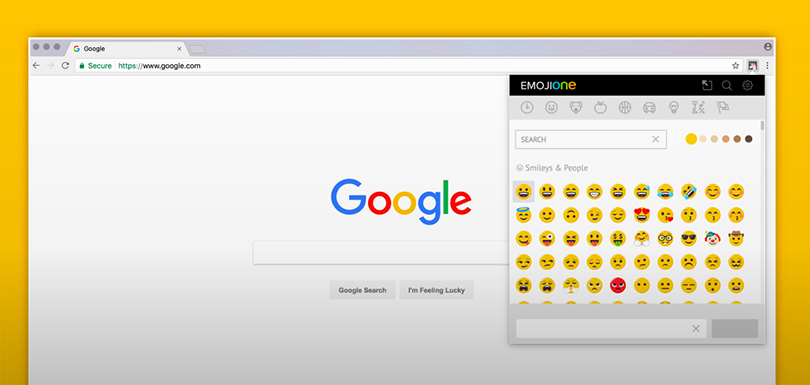Open the Objects category (lightbulb icon)

[x=674, y=107]
